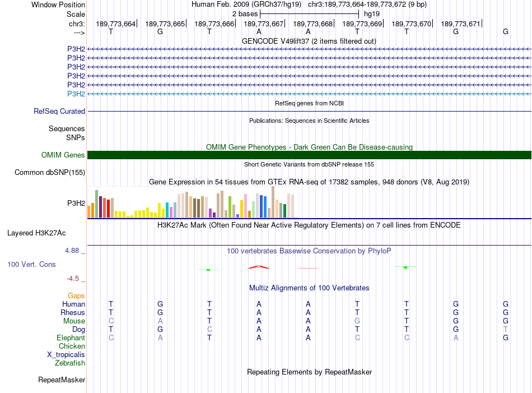This screenshot has height=393, width=532.
Task: Click the GENCODE V49lift37 track title
Action: point(309,41)
